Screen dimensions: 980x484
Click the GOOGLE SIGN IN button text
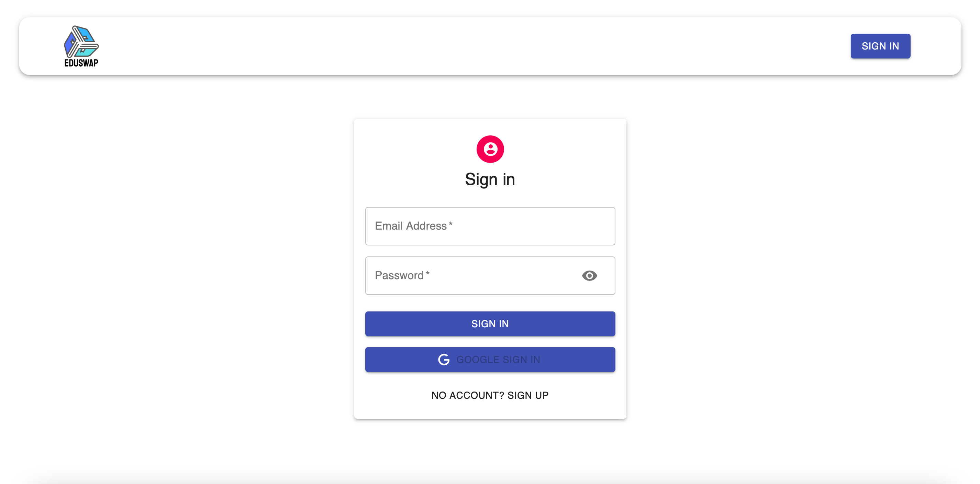498,360
